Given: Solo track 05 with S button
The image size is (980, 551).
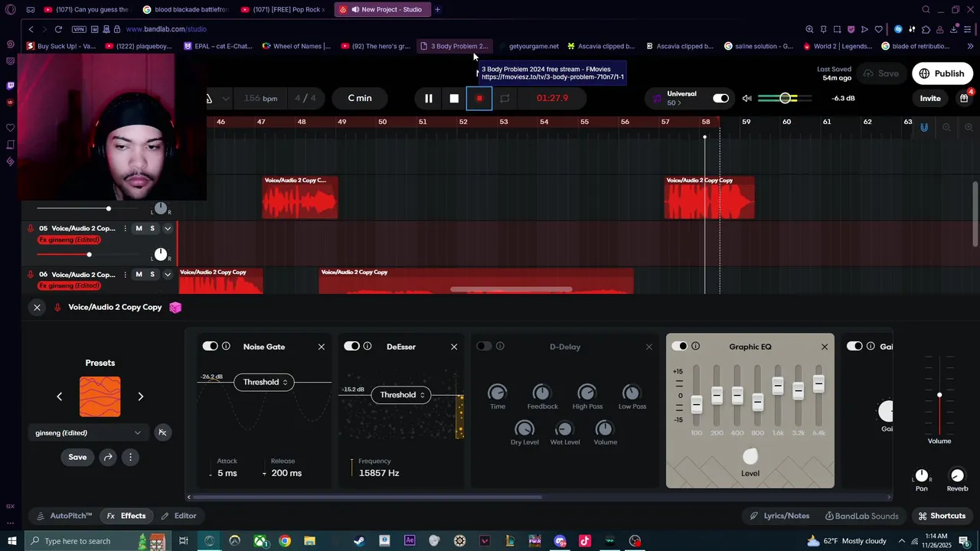Looking at the screenshot, I should click(x=152, y=228).
